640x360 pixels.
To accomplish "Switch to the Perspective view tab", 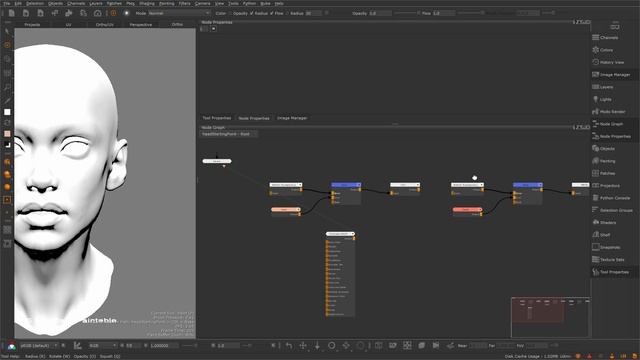I will click(140, 24).
